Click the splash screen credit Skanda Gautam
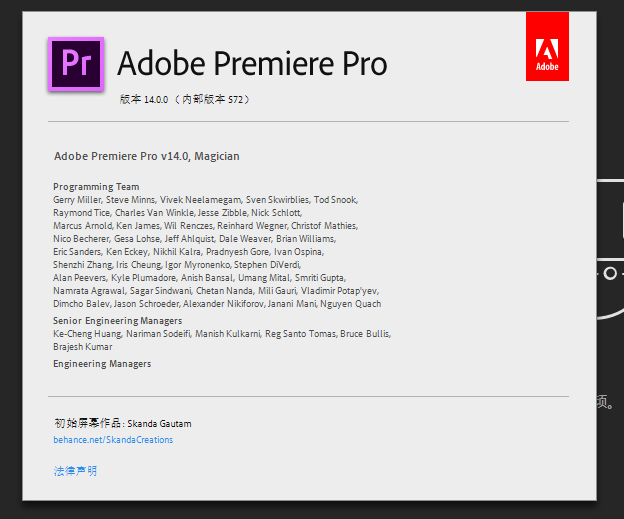Viewport: 624px width, 519px height. 159,424
